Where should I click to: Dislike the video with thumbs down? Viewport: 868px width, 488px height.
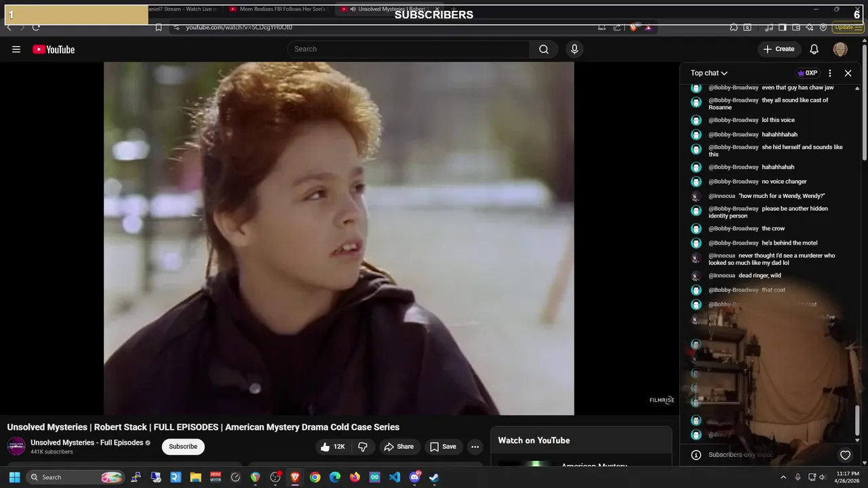(363, 447)
